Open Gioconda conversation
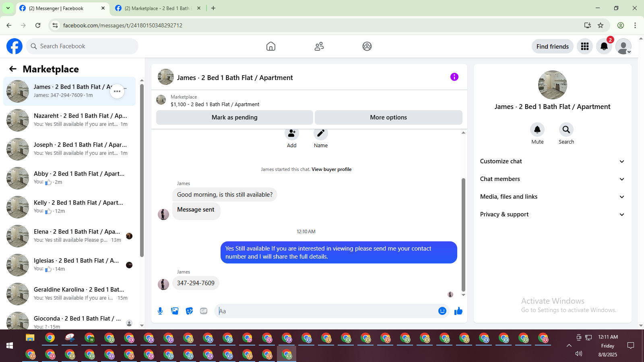Viewport: 644px width, 362px height. click(x=69, y=320)
